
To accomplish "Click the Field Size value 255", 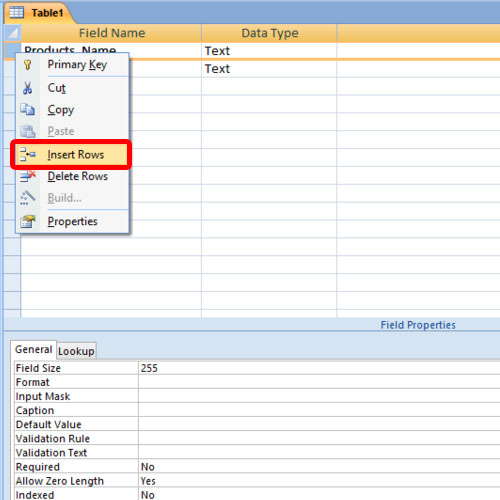I will click(x=319, y=368).
